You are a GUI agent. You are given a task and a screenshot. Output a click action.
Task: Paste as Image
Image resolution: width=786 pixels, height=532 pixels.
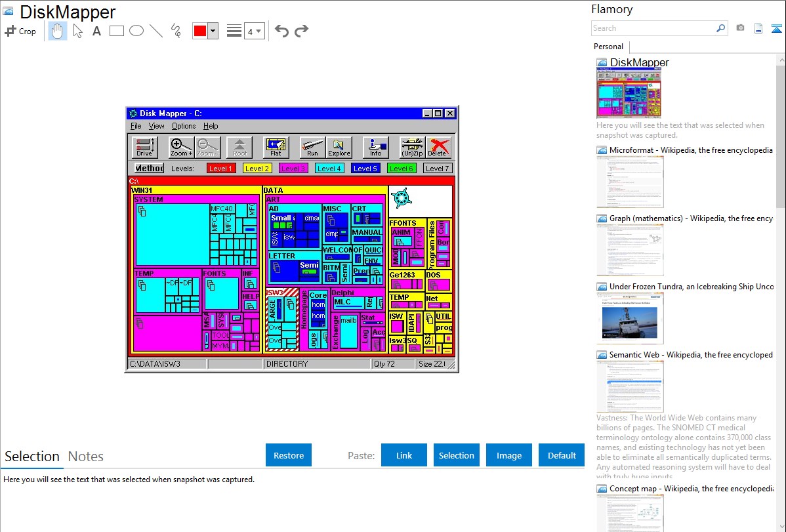pyautogui.click(x=508, y=455)
